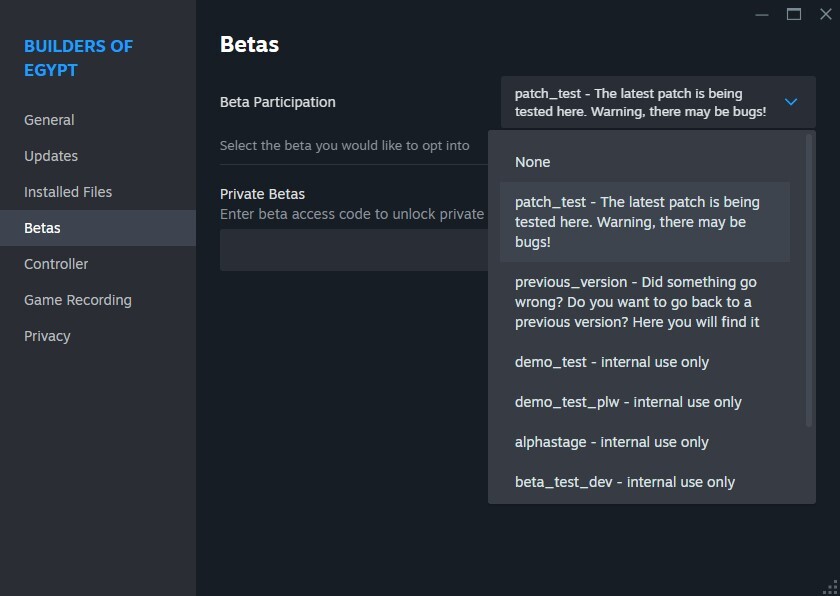Viewport: 840px width, 596px height.
Task: Expand the Beta Participation dropdown chevron
Action: click(791, 102)
